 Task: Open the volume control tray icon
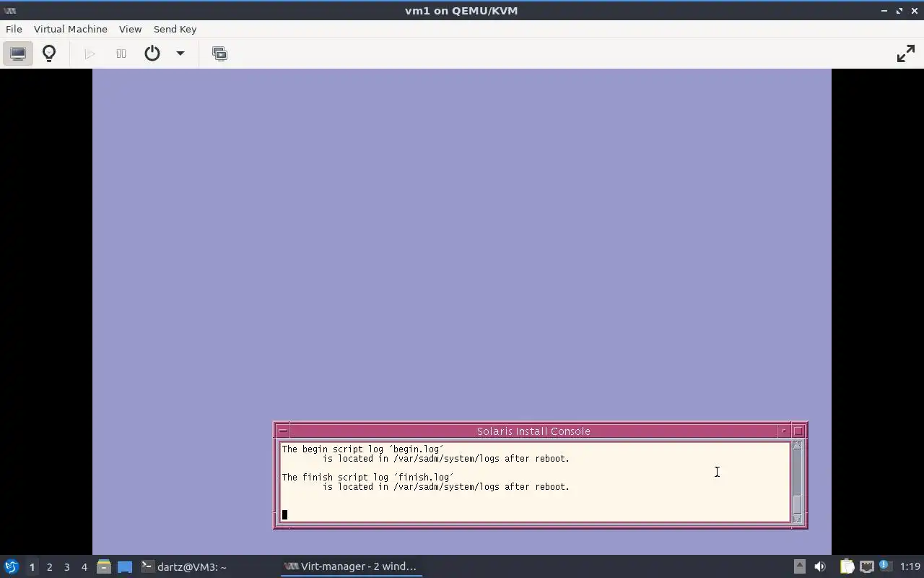pyautogui.click(x=819, y=567)
